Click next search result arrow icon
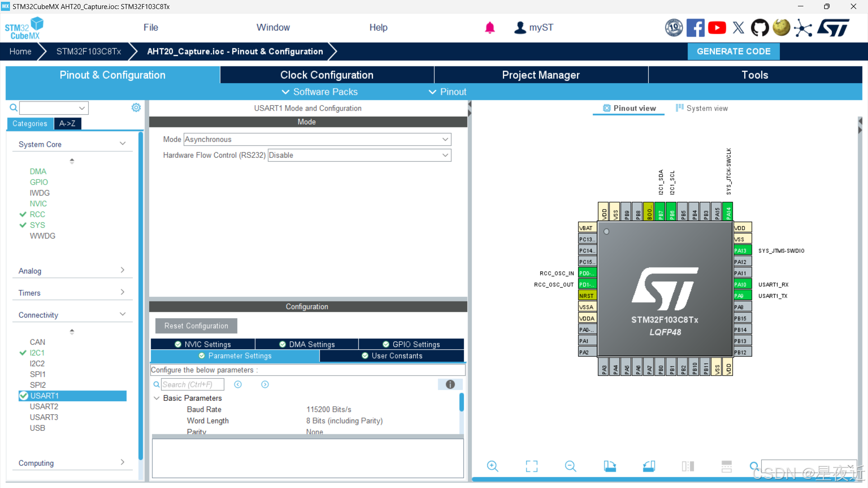Image resolution: width=868 pixels, height=488 pixels. pyautogui.click(x=265, y=385)
